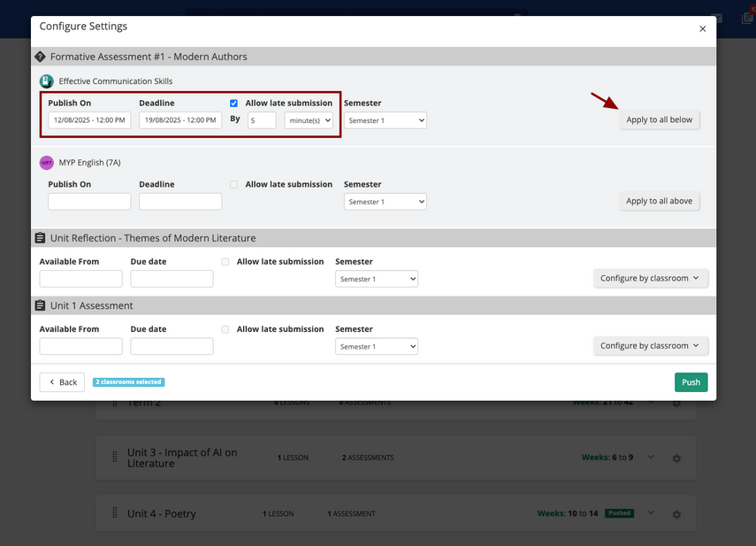Viewport: 756px width, 546px height.
Task: Expand the Unit 3 chevron arrow
Action: point(651,458)
